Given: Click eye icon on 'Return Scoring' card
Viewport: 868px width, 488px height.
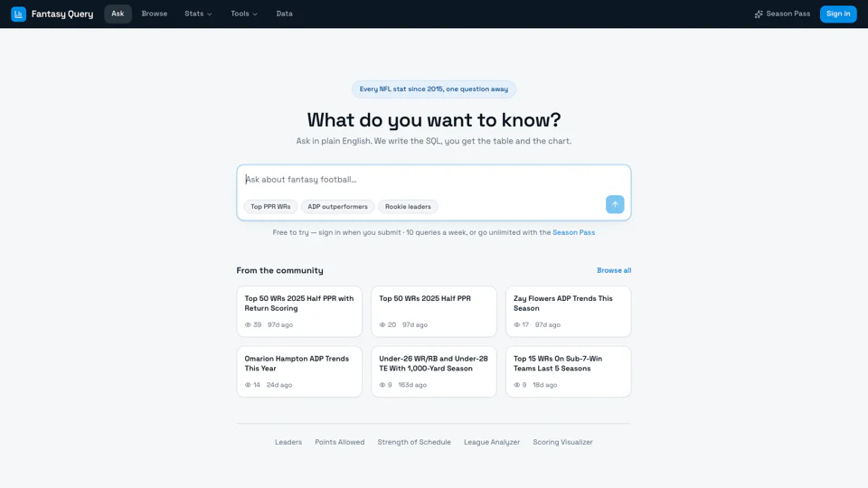Looking at the screenshot, I should 248,324.
